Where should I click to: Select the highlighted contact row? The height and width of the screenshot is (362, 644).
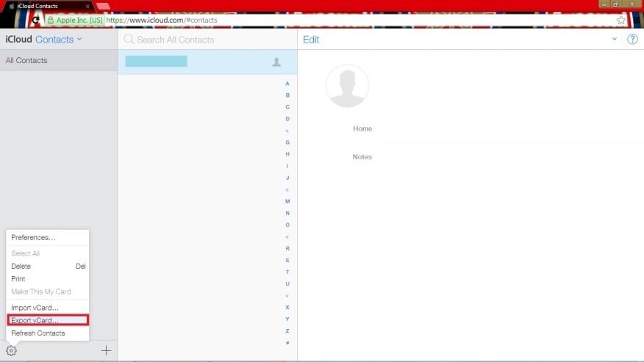click(207, 62)
